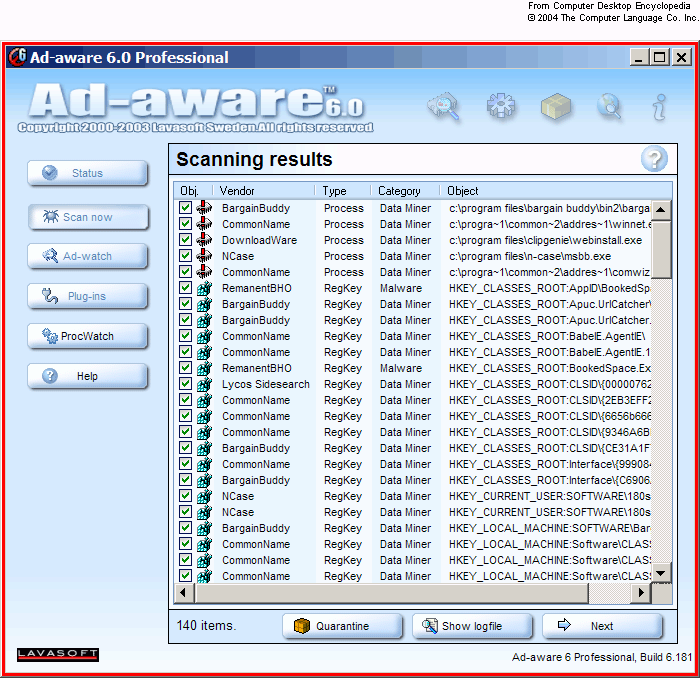700x678 pixels.
Task: Uncheck the BargainBuddy process checkbox
Action: (185, 208)
